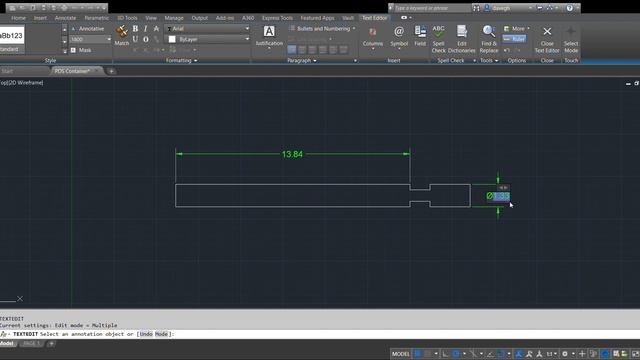Toggle object snap tracking in status bar
The height and width of the screenshot is (360, 640).
coord(490,353)
